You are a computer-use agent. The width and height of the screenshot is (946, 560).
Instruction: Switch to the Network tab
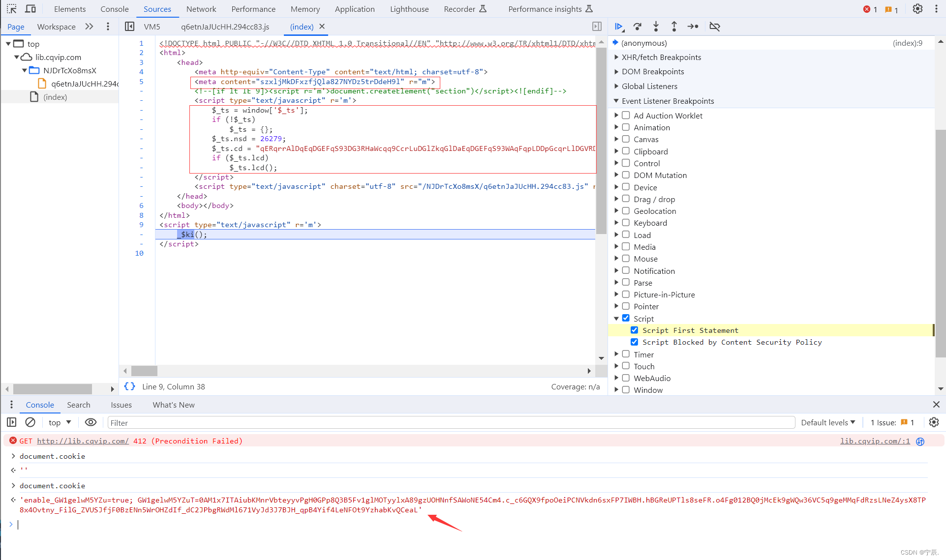[201, 9]
